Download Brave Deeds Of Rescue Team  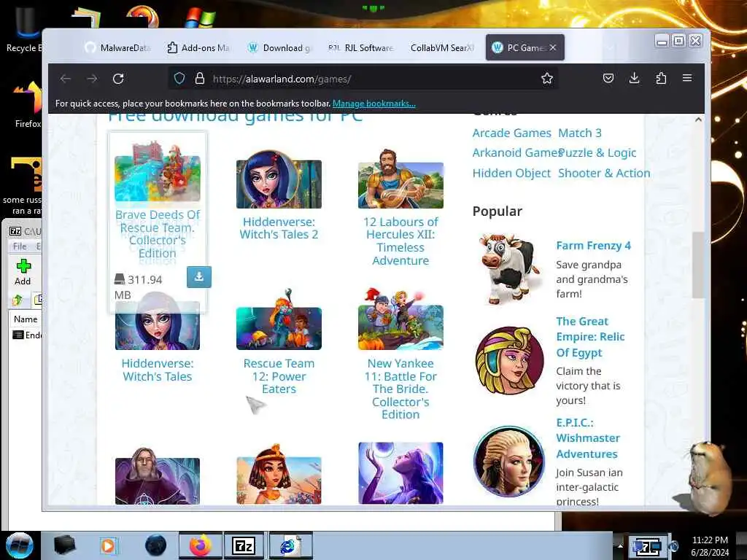(x=199, y=276)
